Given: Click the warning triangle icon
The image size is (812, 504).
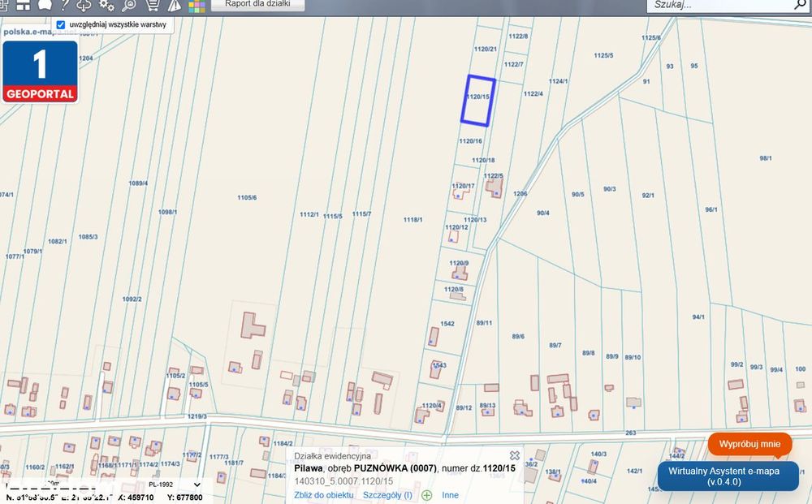Looking at the screenshot, I should pos(175,5).
